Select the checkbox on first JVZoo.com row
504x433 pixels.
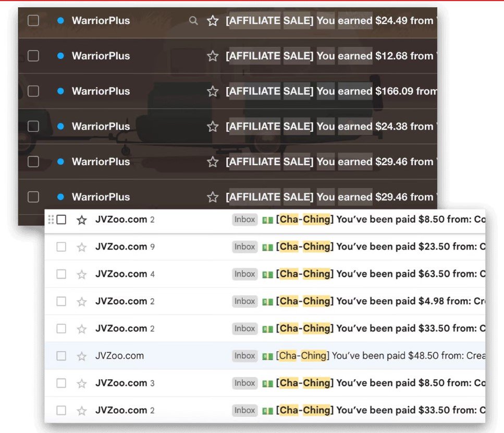click(61, 219)
